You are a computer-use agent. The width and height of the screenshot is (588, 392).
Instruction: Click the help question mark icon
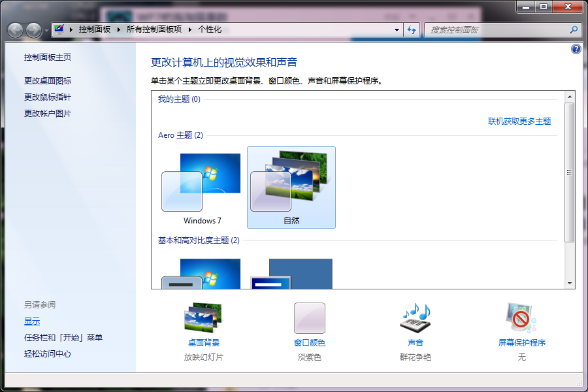[x=575, y=48]
